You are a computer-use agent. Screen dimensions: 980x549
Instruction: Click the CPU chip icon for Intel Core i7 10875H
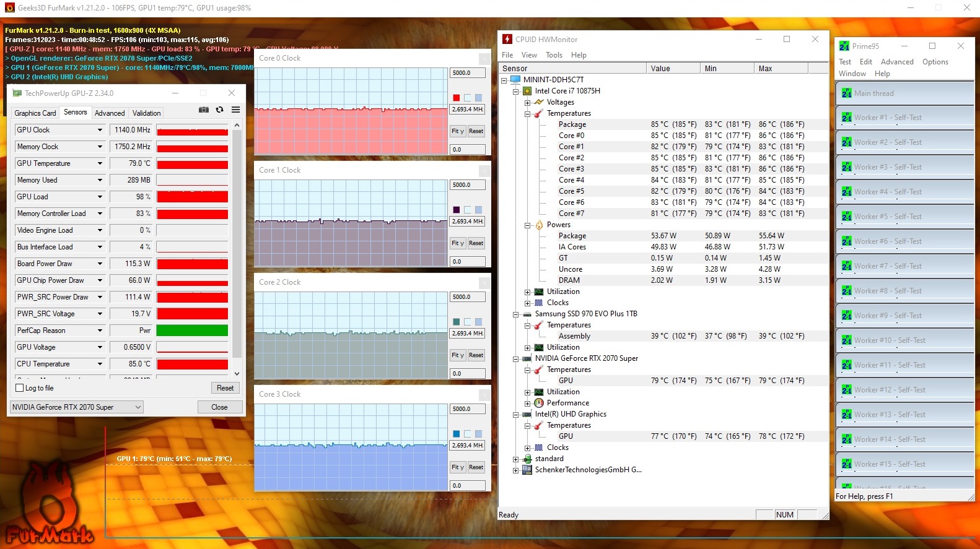point(527,91)
